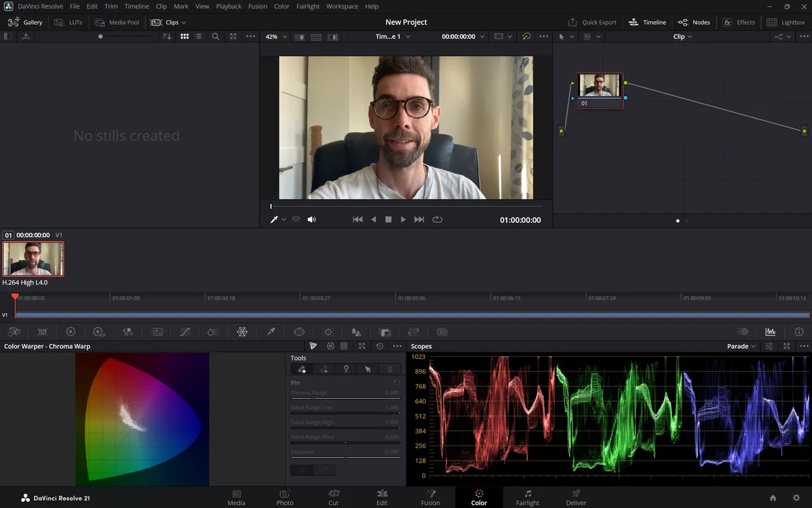
Task: Open the Curves palette
Action: (x=185, y=332)
